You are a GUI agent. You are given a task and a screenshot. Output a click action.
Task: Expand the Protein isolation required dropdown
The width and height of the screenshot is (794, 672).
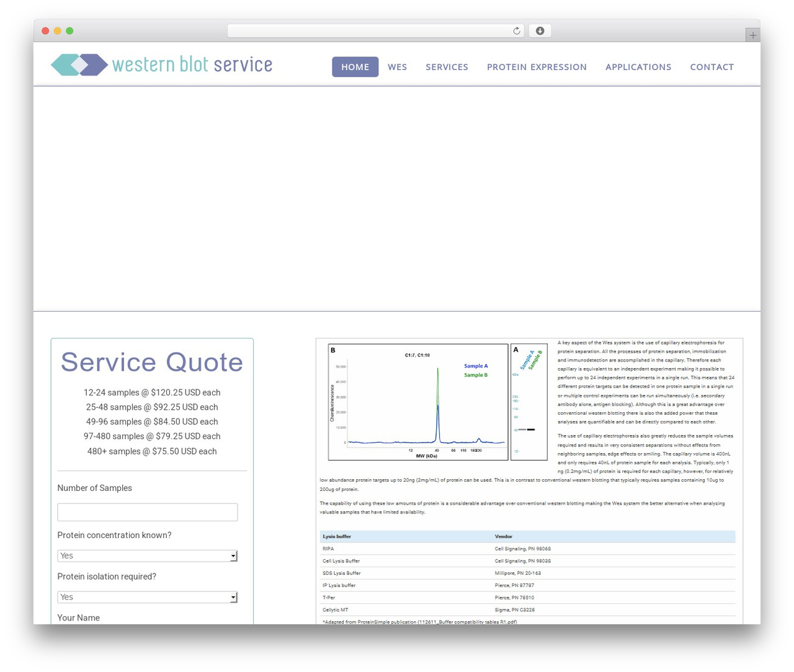[x=148, y=597]
